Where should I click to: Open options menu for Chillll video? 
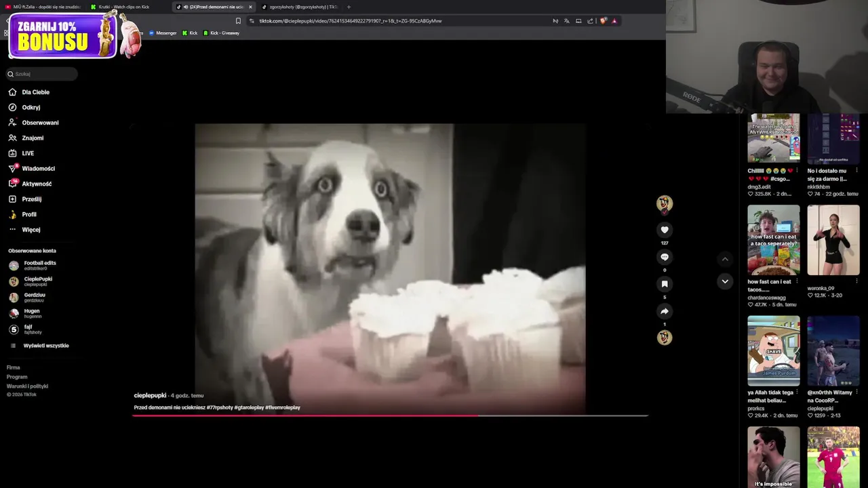[x=797, y=171]
